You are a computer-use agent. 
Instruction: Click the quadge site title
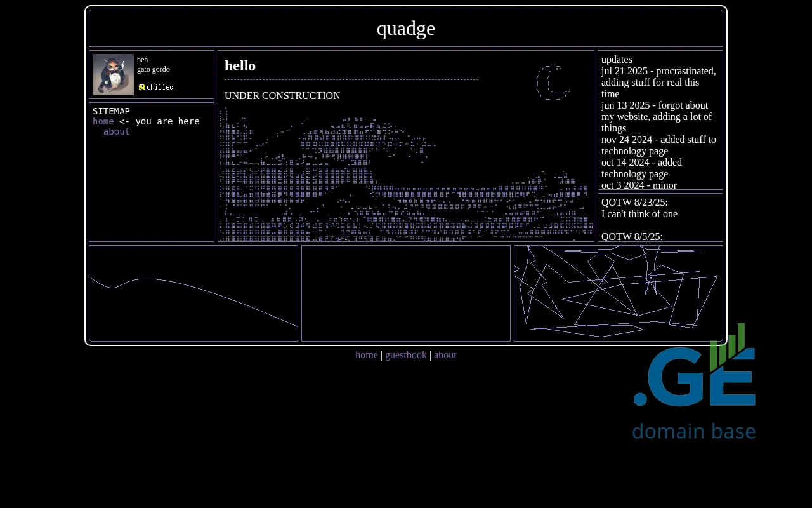[x=406, y=29]
